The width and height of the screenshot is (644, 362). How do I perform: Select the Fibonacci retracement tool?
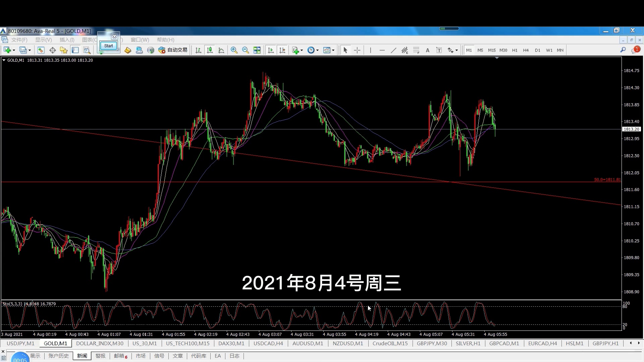tap(416, 50)
